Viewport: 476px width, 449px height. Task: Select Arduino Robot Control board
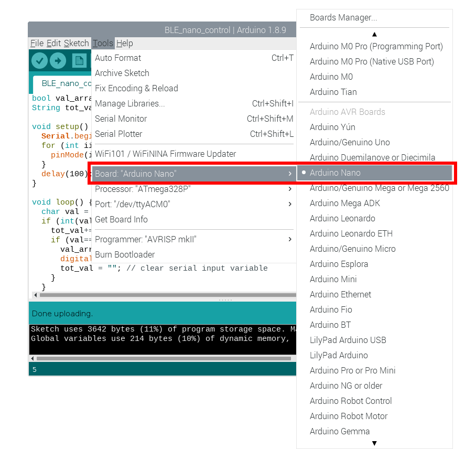point(374,401)
